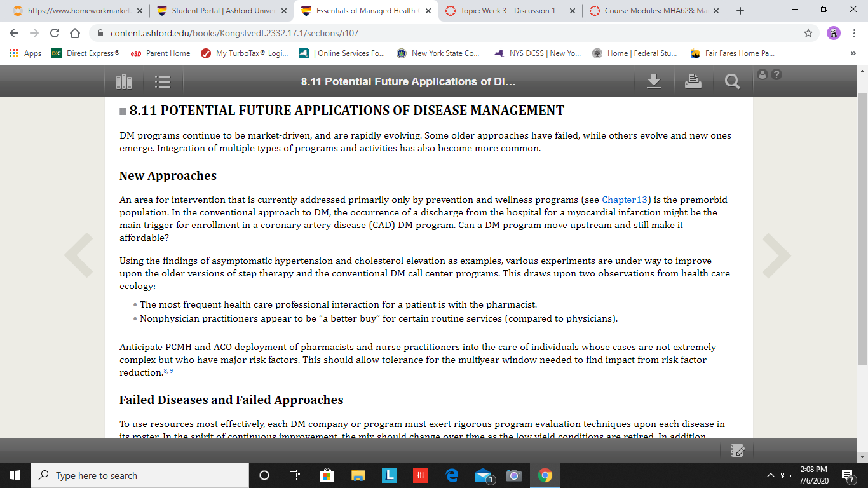Open Fair Fares Home Pa... bookmark
The width and height of the screenshot is (868, 488).
733,53
